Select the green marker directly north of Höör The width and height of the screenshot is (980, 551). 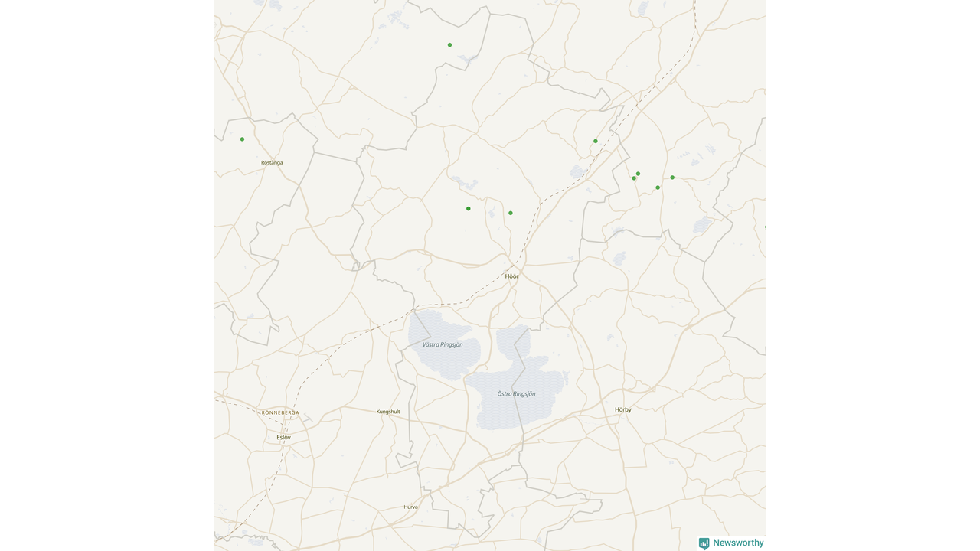pyautogui.click(x=511, y=213)
